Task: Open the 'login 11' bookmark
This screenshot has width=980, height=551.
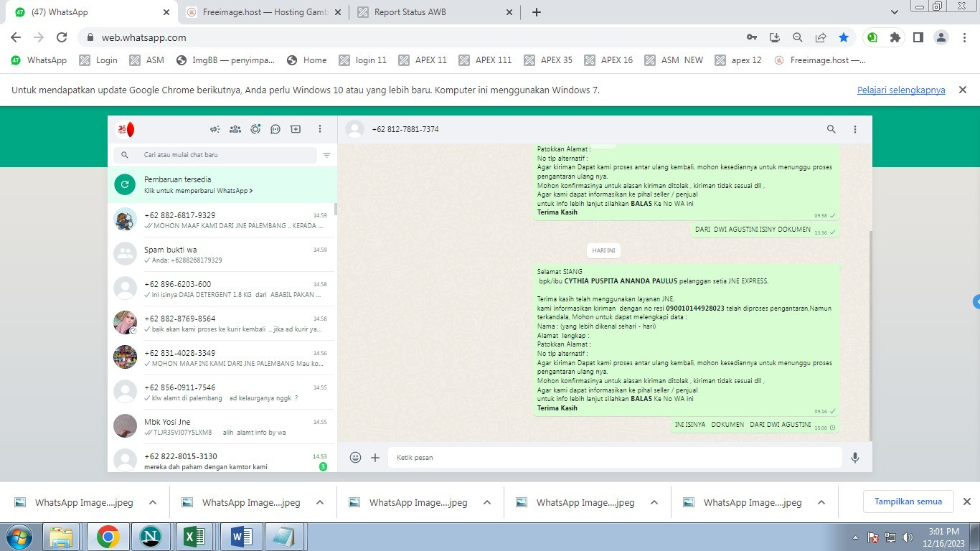Action: pyautogui.click(x=362, y=60)
